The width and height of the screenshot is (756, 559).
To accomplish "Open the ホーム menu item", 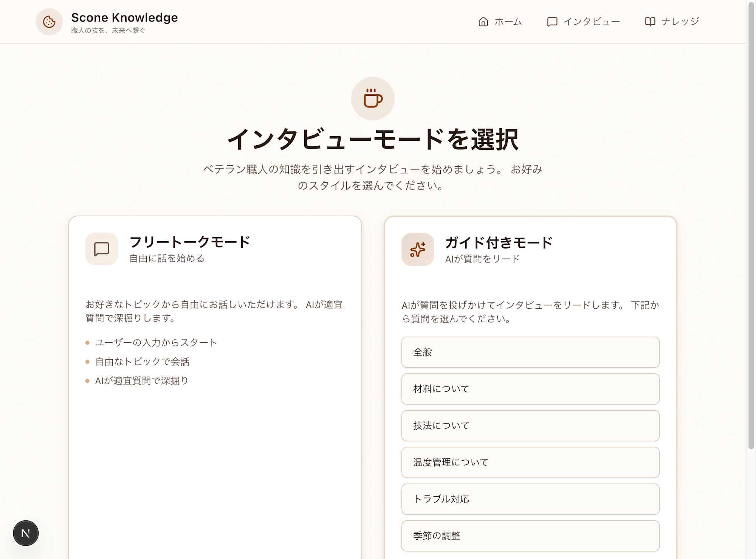I will [508, 22].
